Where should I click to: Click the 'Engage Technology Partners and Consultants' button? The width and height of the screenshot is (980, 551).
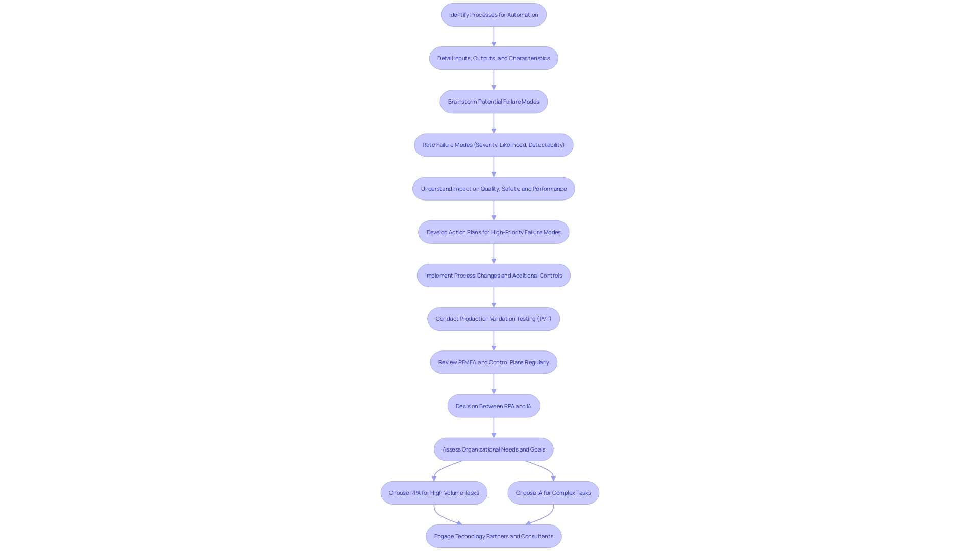[494, 536]
